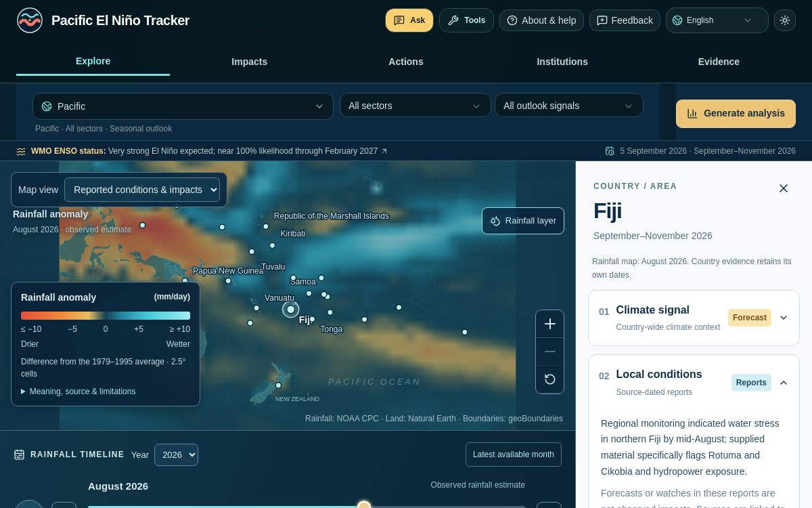Send feedback via Feedback button
Viewport: 812px width, 508px height.
[625, 20]
